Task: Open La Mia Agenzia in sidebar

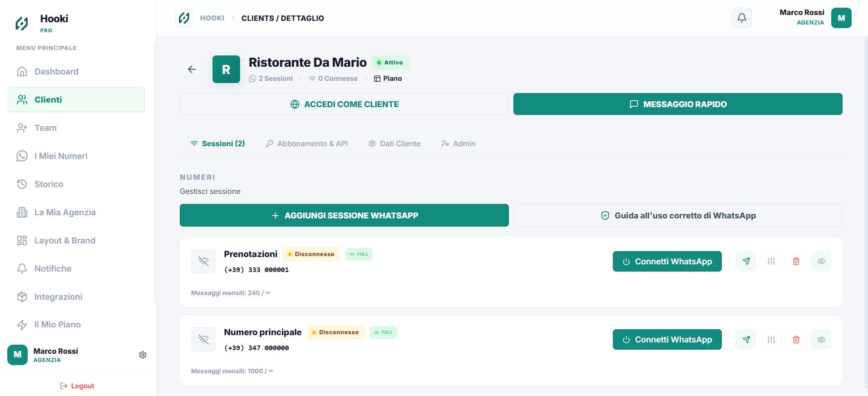Action: 76,212
